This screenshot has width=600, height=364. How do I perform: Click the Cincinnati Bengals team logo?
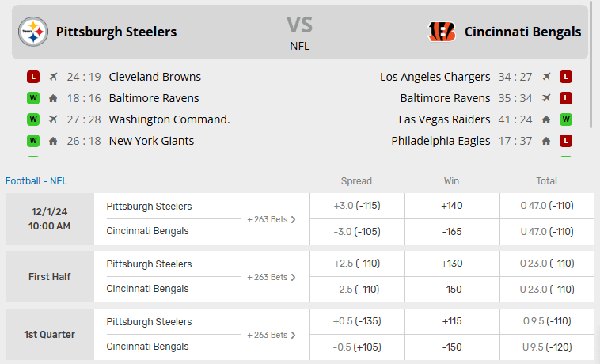click(442, 32)
